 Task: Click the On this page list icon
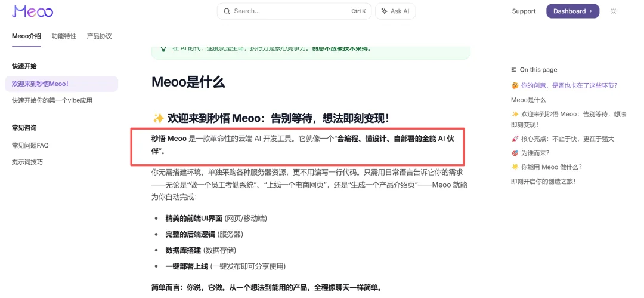pos(514,70)
